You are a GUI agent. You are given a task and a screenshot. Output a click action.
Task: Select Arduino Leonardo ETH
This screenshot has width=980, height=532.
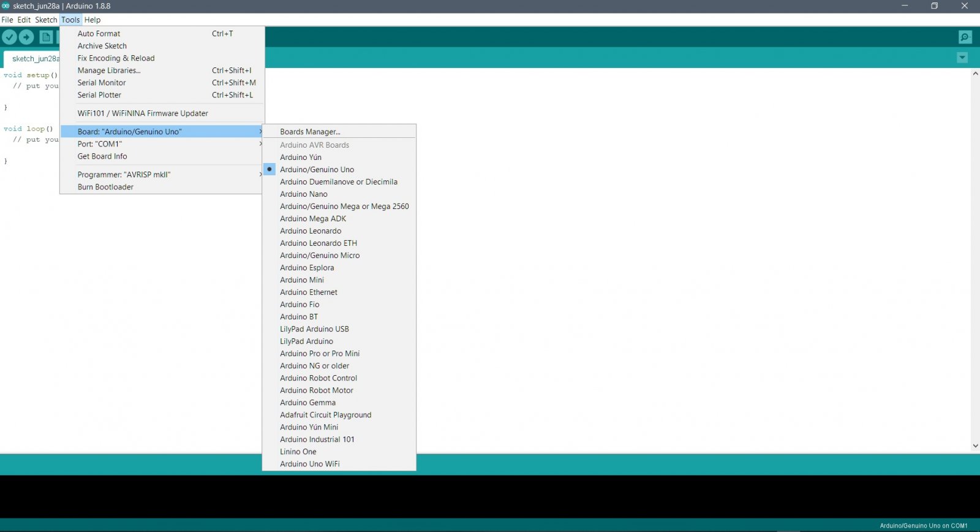339,243
